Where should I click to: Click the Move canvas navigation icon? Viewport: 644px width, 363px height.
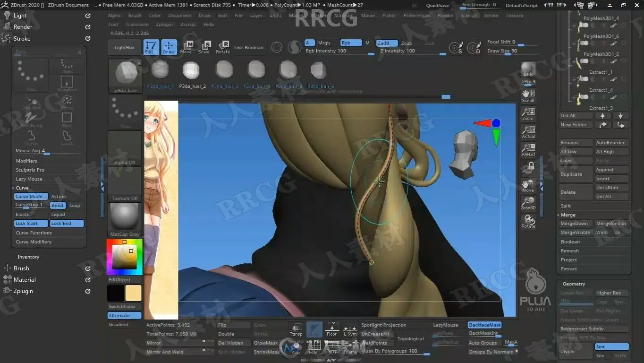(x=528, y=186)
